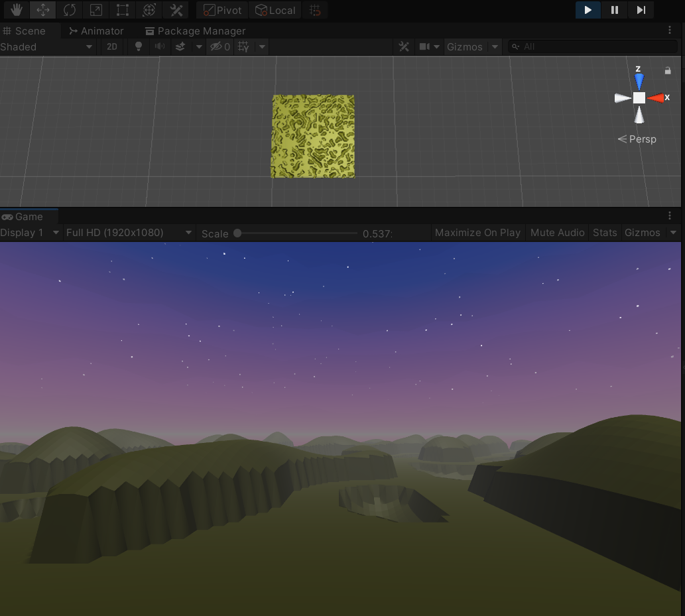Click the Game view render area
This screenshot has width=685, height=616.
point(340,428)
